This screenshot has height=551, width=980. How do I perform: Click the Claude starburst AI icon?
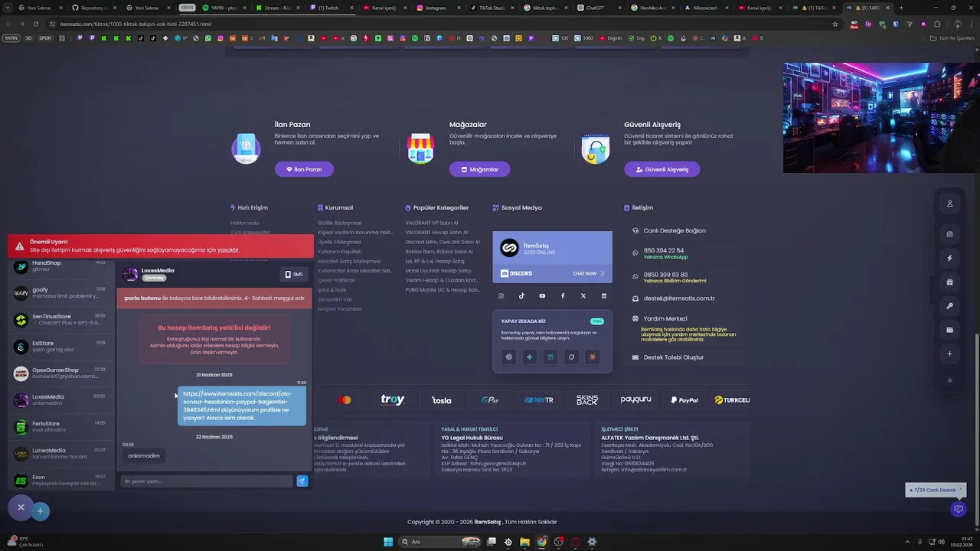click(592, 357)
